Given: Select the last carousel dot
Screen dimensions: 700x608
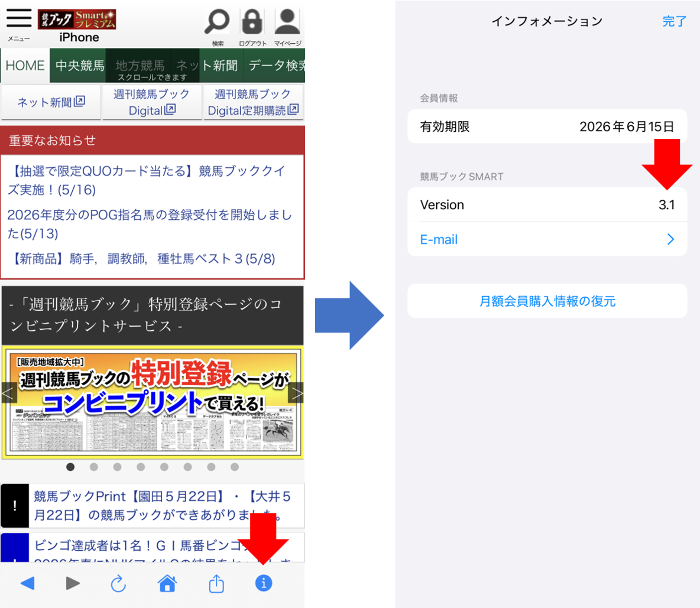Looking at the screenshot, I should pyautogui.click(x=235, y=467).
